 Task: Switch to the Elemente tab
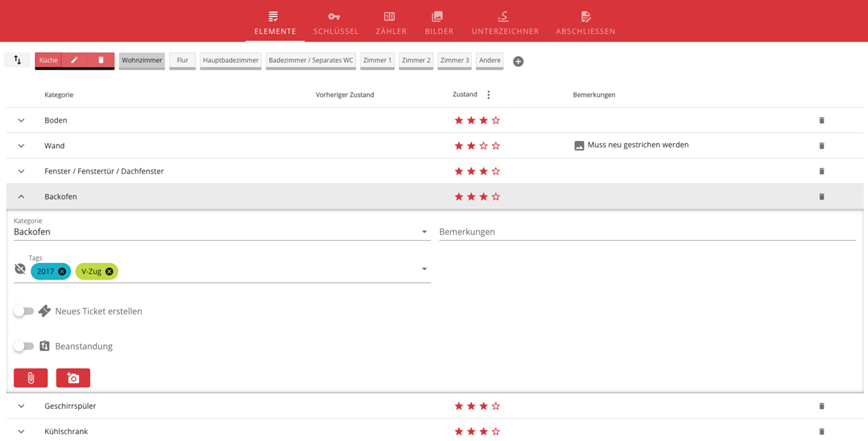(x=275, y=22)
